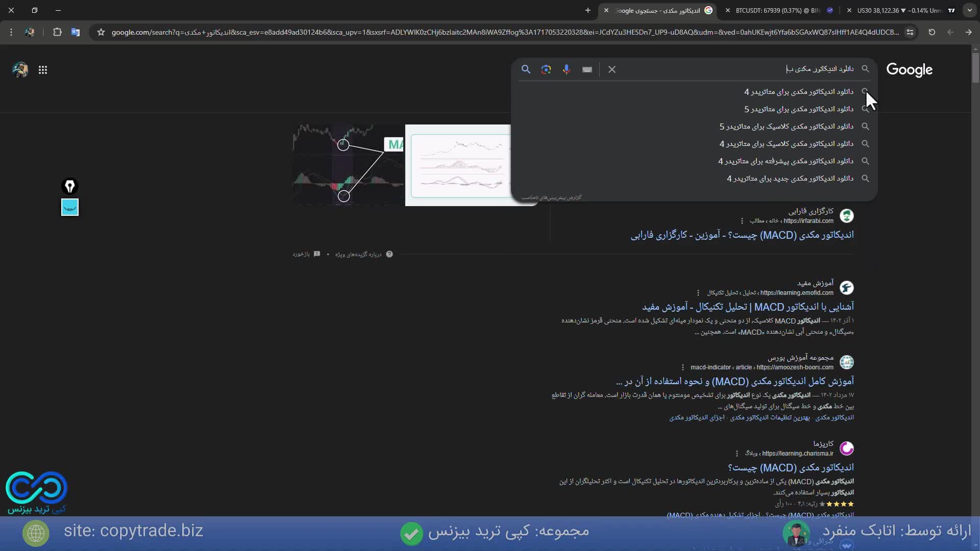The width and height of the screenshot is (980, 551).
Task: Open the three-dot options on the Charisma result
Action: [737, 454]
